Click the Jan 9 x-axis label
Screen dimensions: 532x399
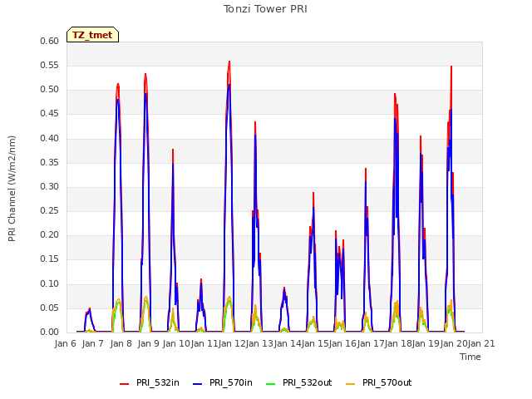149,343
